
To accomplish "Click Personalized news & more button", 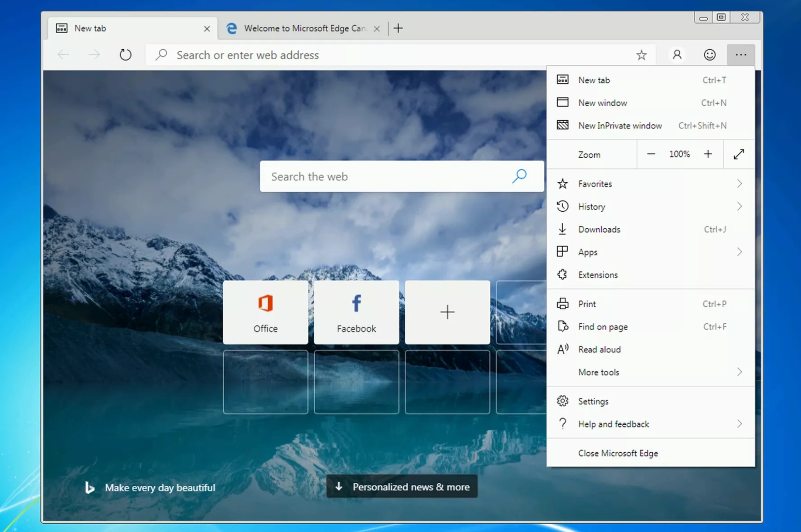I will click(402, 487).
